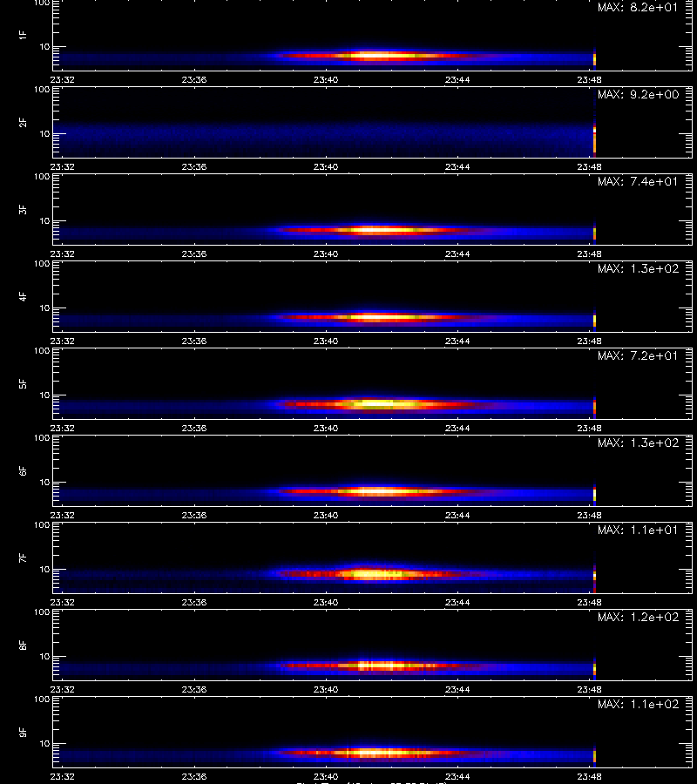Select the 'MAX: 1.1e+02' readout

click(638, 705)
